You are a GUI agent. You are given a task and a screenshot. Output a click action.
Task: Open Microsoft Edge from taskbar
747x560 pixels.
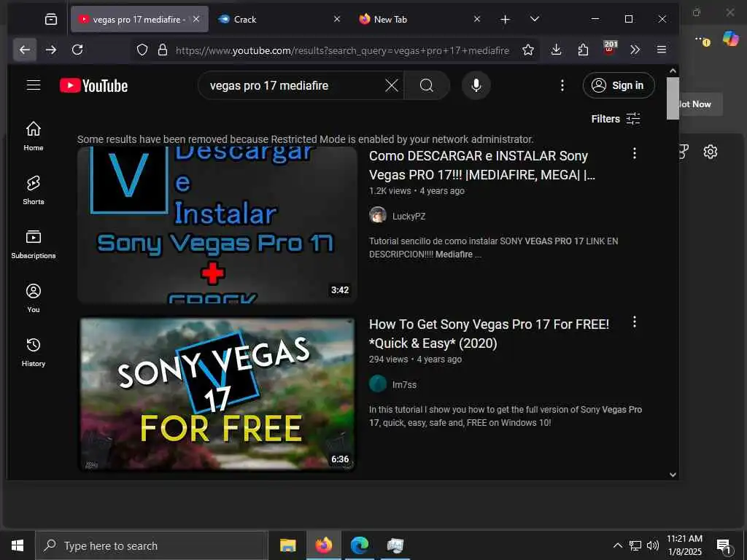(360, 545)
